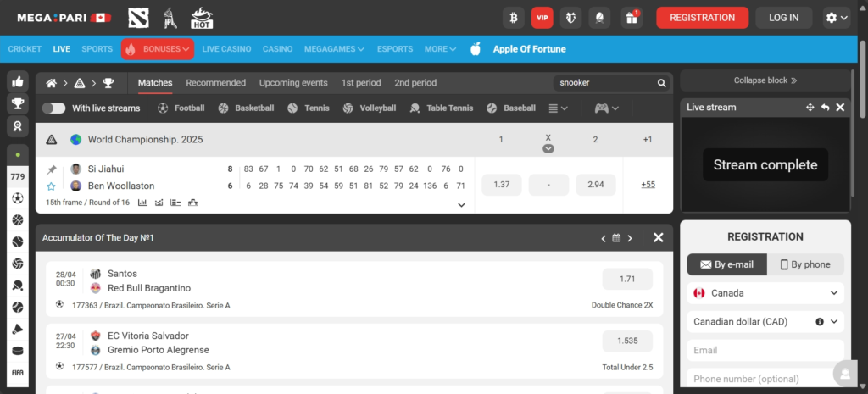Viewport: 868px width, 394px height.
Task: Expand the MORE dropdown menu
Action: 440,48
